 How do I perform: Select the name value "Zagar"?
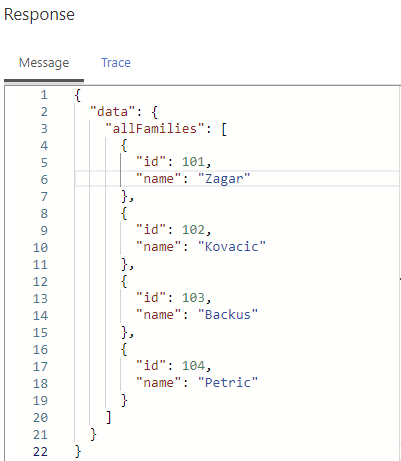[224, 179]
